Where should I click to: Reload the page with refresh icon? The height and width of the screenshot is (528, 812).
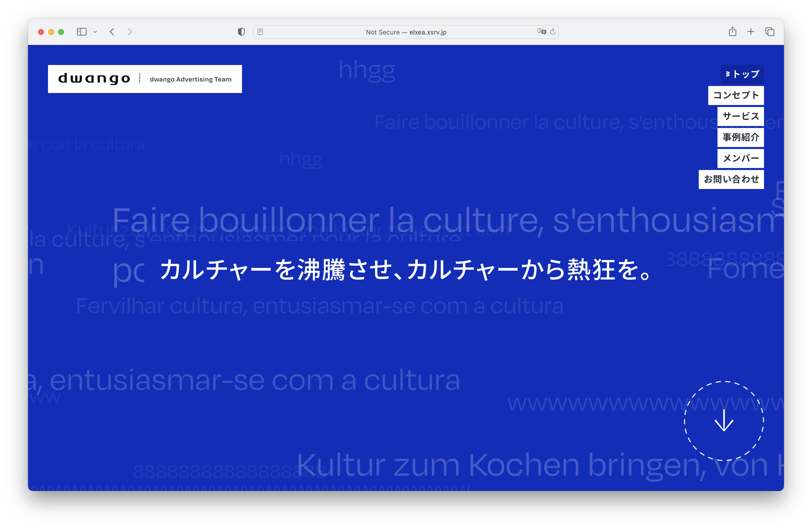[553, 32]
